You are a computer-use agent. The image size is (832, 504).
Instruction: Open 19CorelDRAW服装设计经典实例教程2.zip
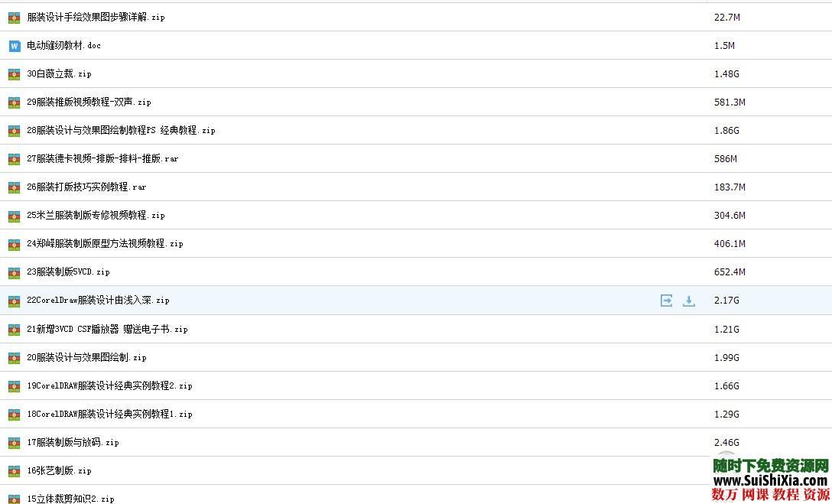pos(109,386)
